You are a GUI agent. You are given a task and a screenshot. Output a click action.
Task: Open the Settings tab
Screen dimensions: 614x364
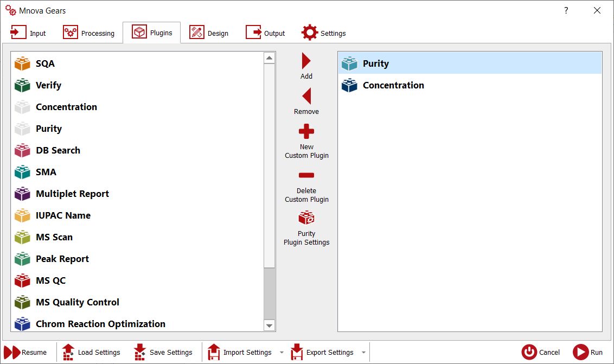(323, 33)
